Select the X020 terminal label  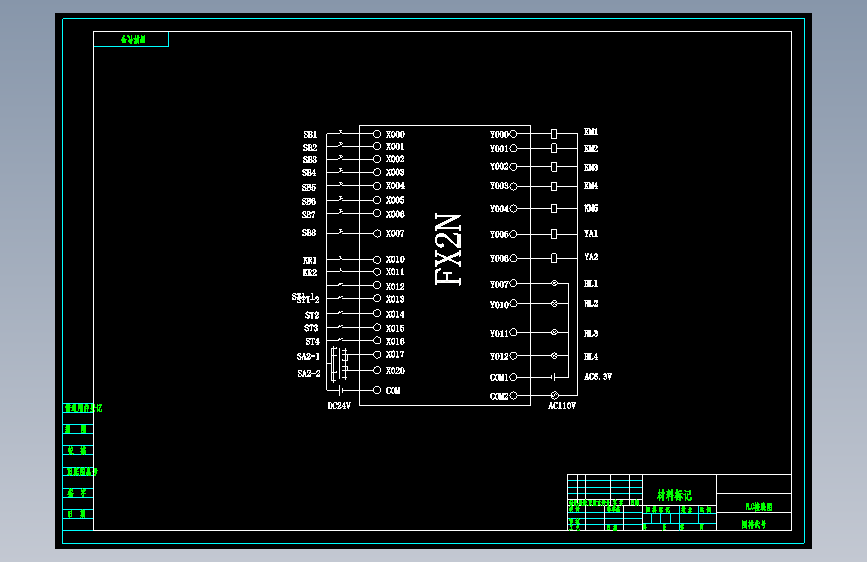pos(395,371)
